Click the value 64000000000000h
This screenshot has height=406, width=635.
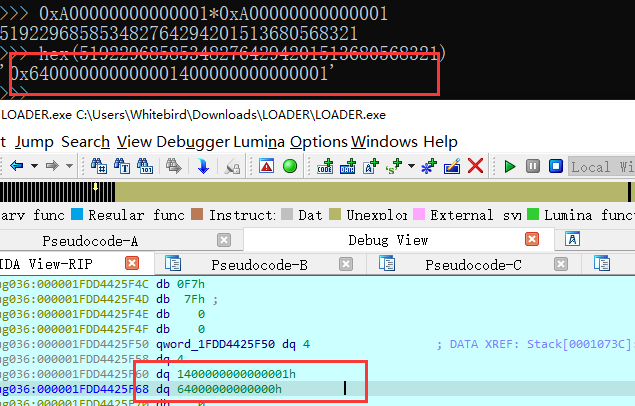229,389
